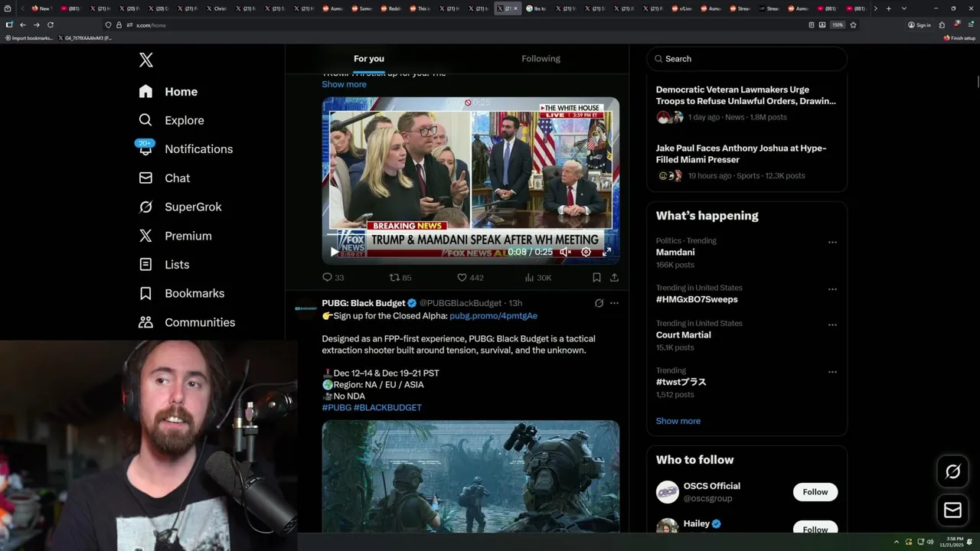The height and width of the screenshot is (551, 980).
Task: Click the #PUBG hashtag
Action: click(337, 408)
